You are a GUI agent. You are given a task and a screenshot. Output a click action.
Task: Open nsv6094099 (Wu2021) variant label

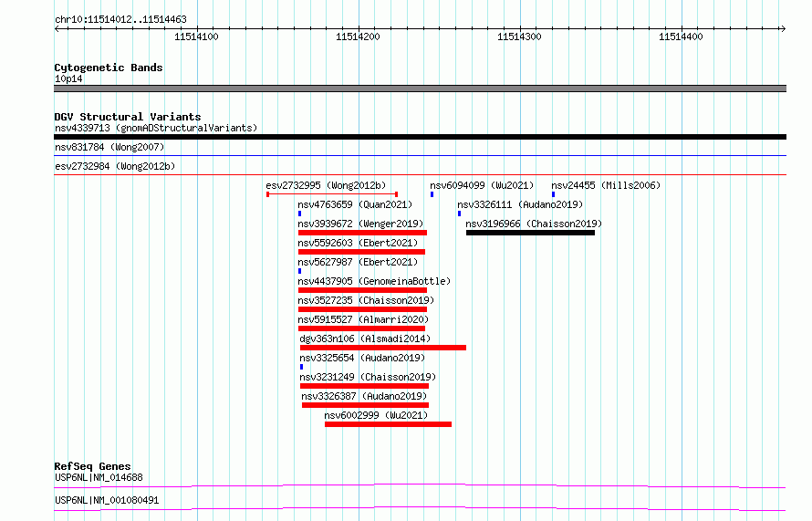(482, 185)
